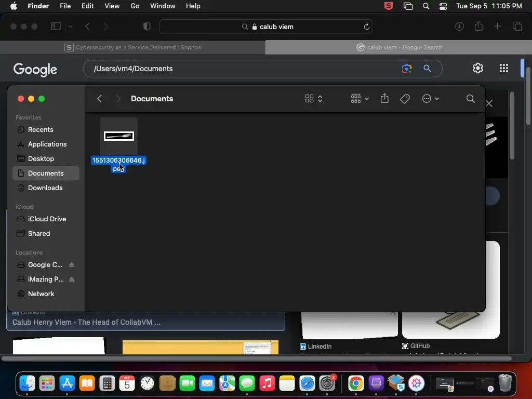532x399 pixels.
Task: Click the LinkedIn image source label
Action: point(316,347)
